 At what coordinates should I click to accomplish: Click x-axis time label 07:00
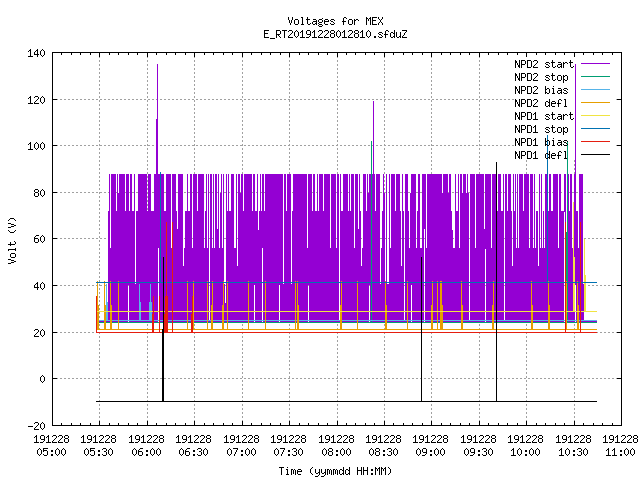tap(241, 452)
